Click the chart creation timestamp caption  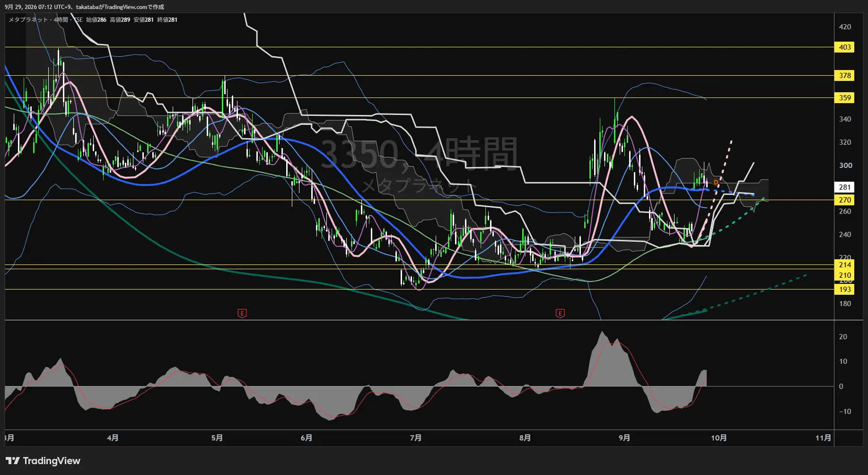pyautogui.click(x=84, y=7)
